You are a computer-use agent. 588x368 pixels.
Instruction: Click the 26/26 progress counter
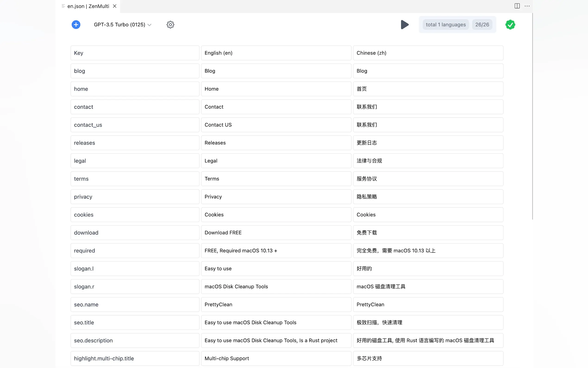pos(482,25)
